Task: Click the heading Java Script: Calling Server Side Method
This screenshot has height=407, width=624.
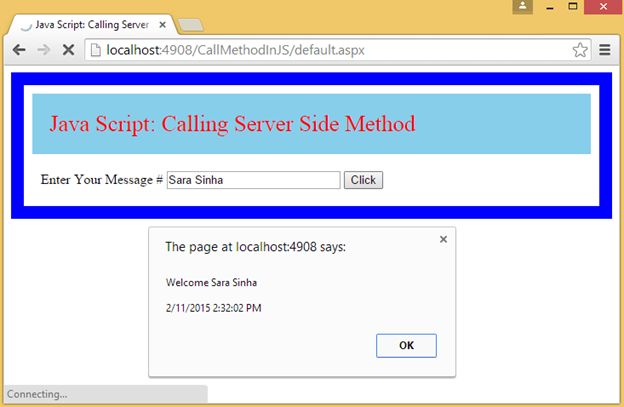Action: click(232, 123)
